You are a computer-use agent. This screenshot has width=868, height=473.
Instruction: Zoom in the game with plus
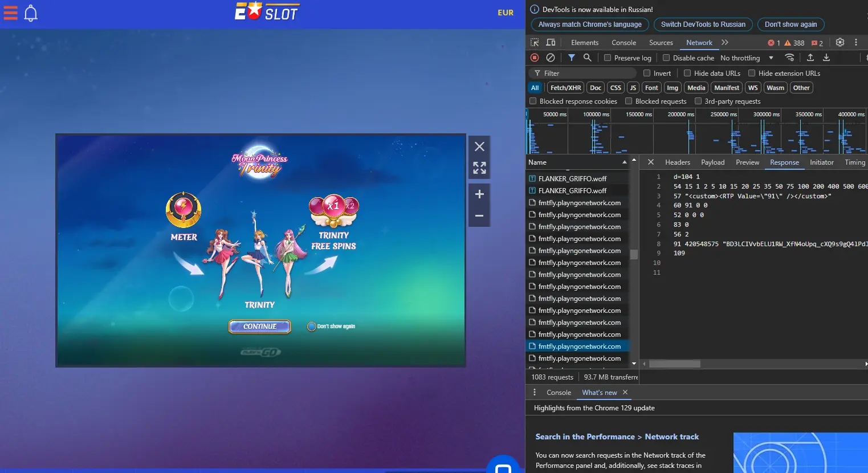click(479, 194)
